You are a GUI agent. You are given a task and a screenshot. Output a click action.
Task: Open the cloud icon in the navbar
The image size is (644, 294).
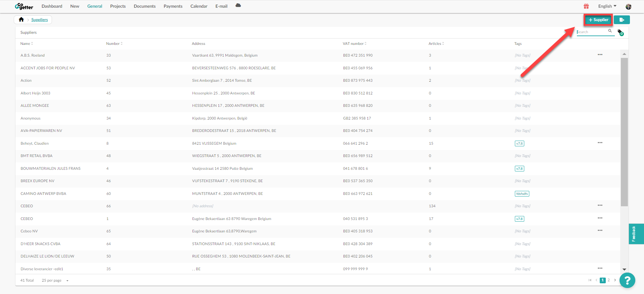coord(238,5)
